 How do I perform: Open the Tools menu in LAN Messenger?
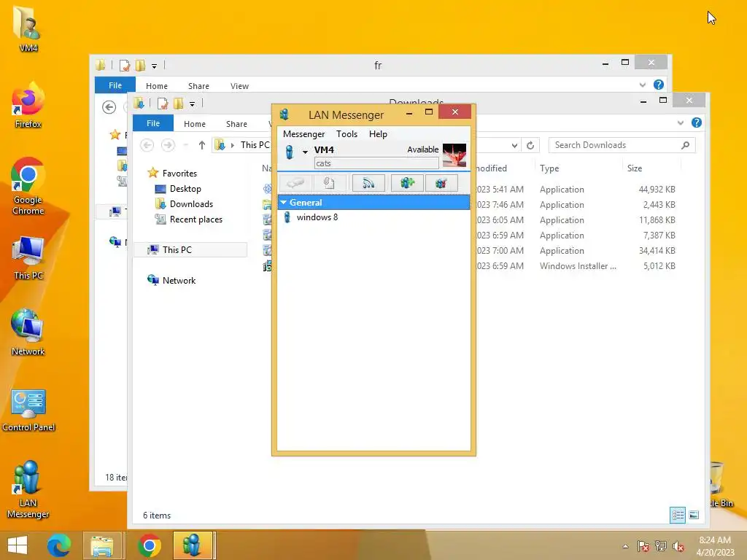347,134
